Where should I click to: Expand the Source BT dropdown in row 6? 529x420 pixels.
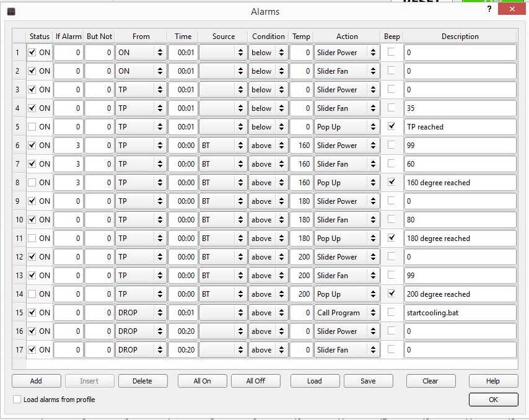[x=222, y=146]
